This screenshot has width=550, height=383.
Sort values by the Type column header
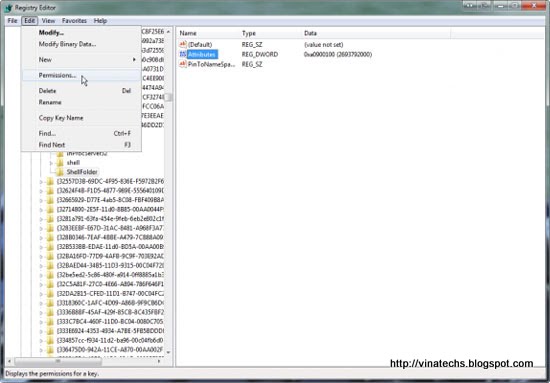pos(270,33)
